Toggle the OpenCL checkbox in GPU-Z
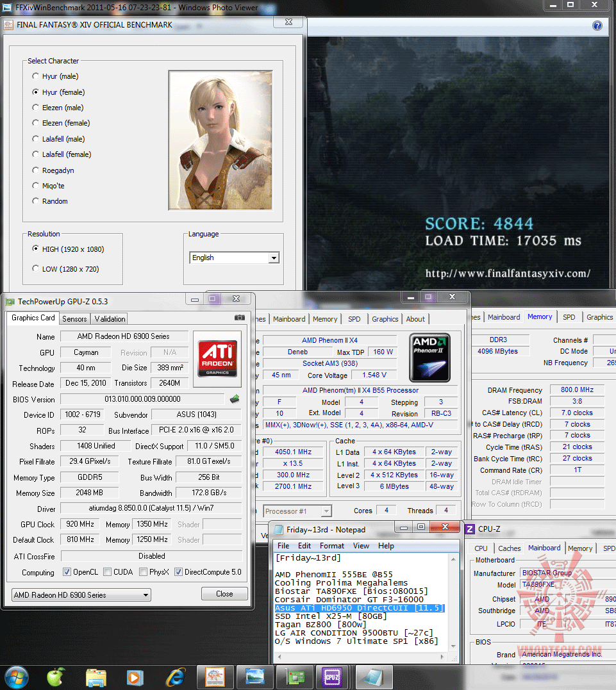The image size is (616, 690). (x=67, y=572)
